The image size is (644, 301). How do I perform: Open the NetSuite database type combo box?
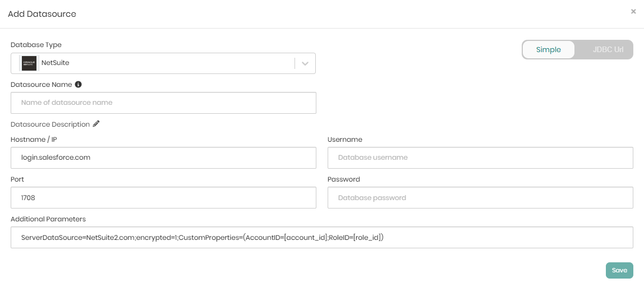point(157,63)
